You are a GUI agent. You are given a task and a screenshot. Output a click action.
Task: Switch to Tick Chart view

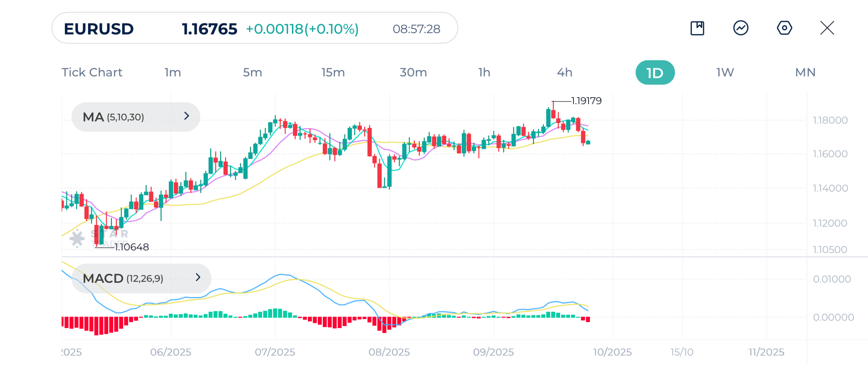click(92, 72)
